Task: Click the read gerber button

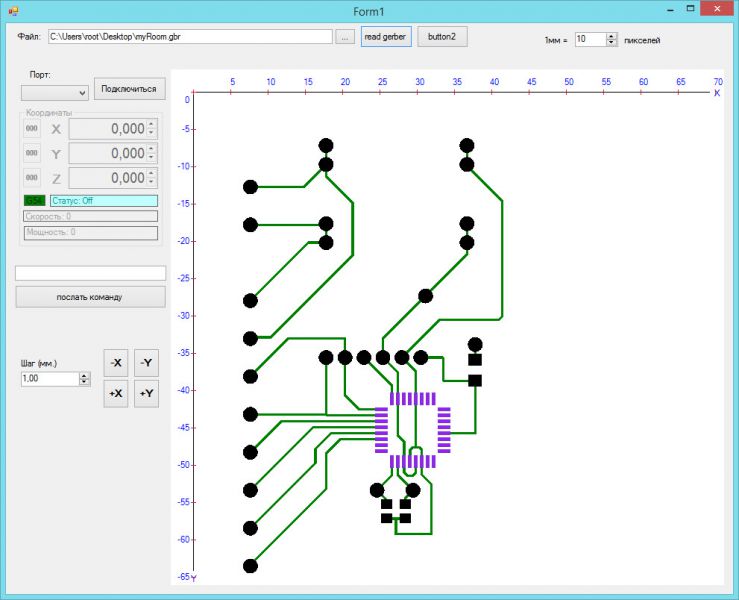Action: click(386, 37)
